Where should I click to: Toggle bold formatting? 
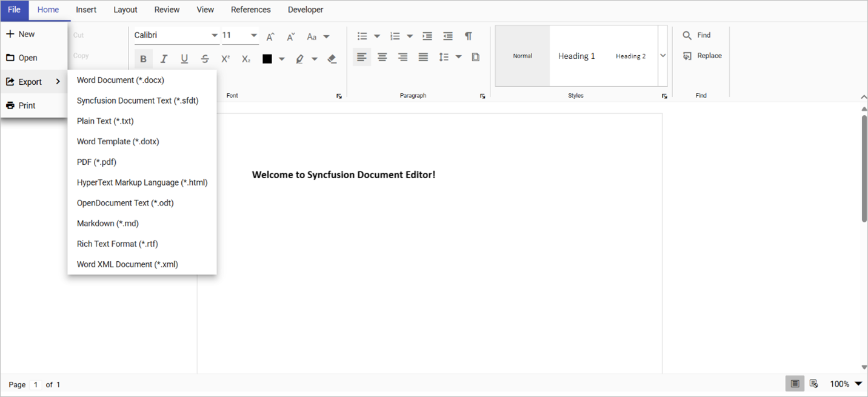[144, 58]
